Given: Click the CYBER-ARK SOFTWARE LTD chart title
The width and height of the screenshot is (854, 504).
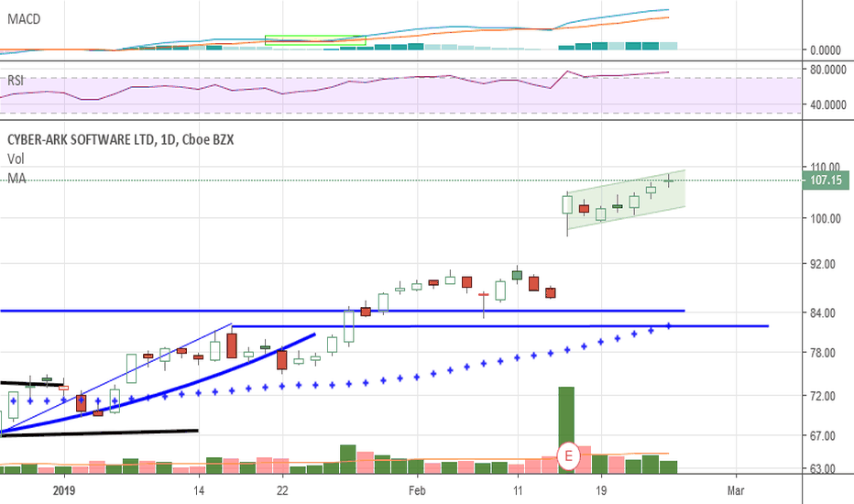Looking at the screenshot, I should (120, 139).
